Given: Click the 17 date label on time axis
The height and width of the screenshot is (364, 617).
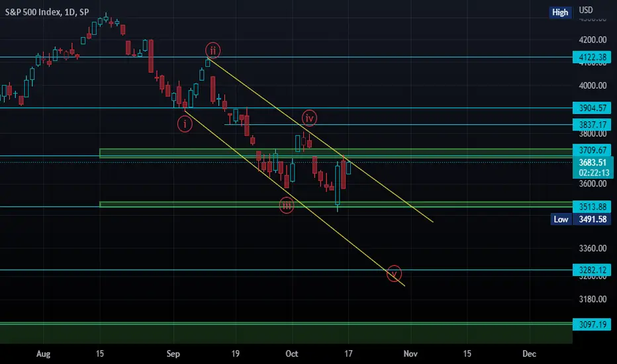Looking at the screenshot, I should coord(348,354).
